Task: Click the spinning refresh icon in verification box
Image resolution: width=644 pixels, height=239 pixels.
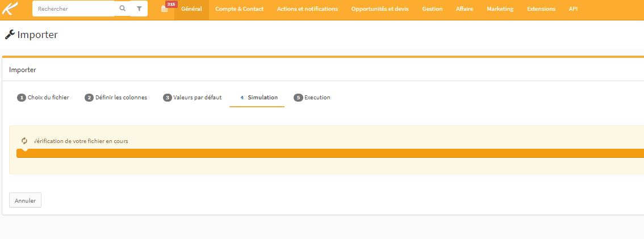Action: tap(24, 141)
